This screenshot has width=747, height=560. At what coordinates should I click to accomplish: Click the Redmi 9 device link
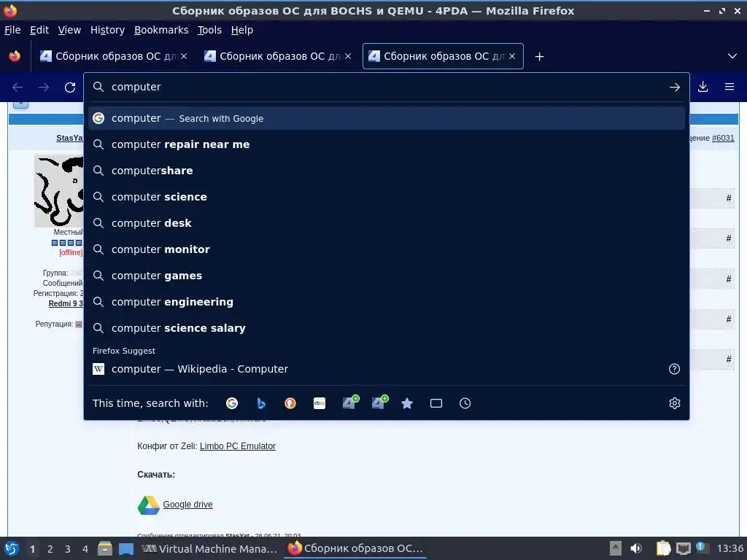[x=66, y=303]
